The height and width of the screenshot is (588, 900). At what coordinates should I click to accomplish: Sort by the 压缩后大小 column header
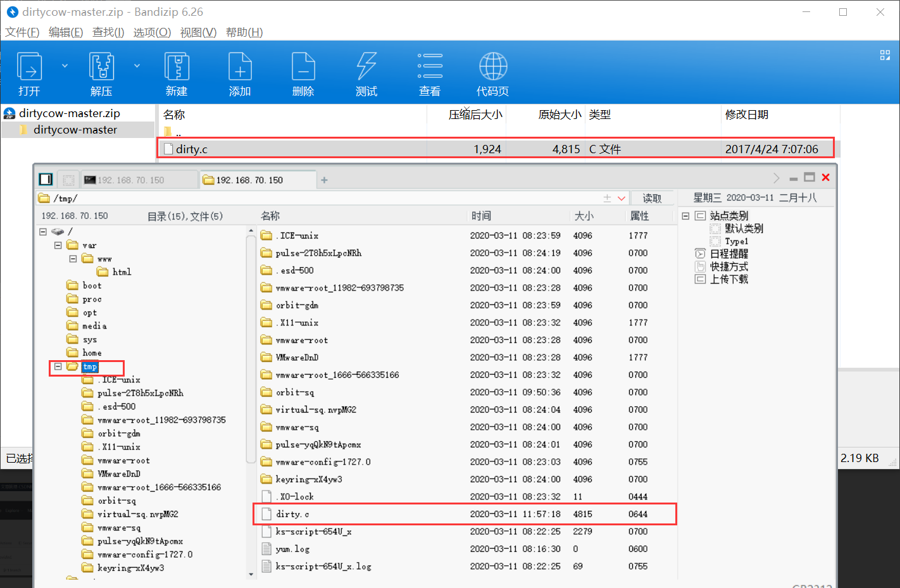click(x=475, y=115)
